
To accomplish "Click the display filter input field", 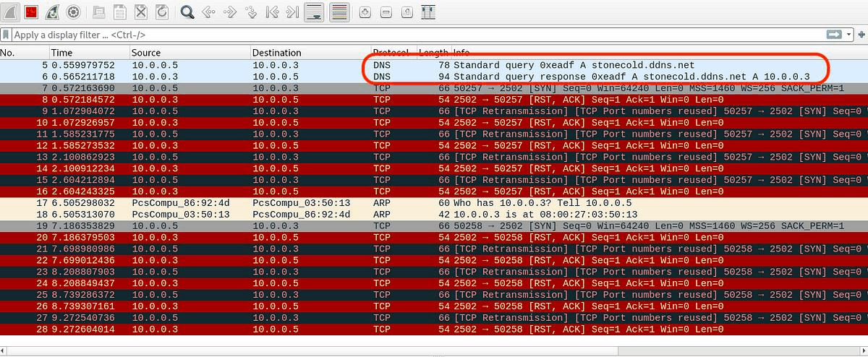I will click(x=418, y=34).
